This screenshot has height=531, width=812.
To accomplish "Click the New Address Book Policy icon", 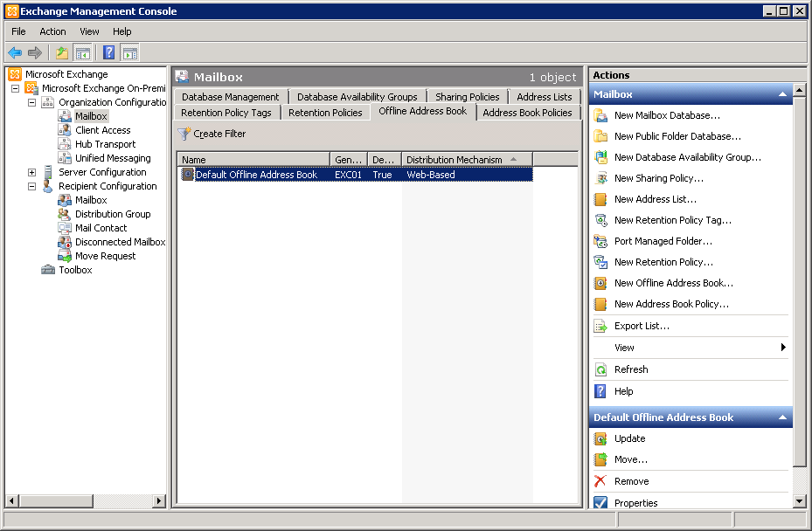I will click(600, 304).
